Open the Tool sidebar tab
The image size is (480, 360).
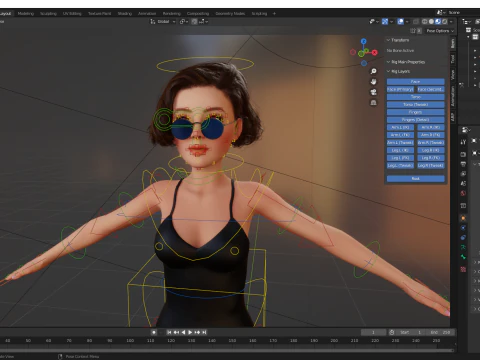[453, 59]
